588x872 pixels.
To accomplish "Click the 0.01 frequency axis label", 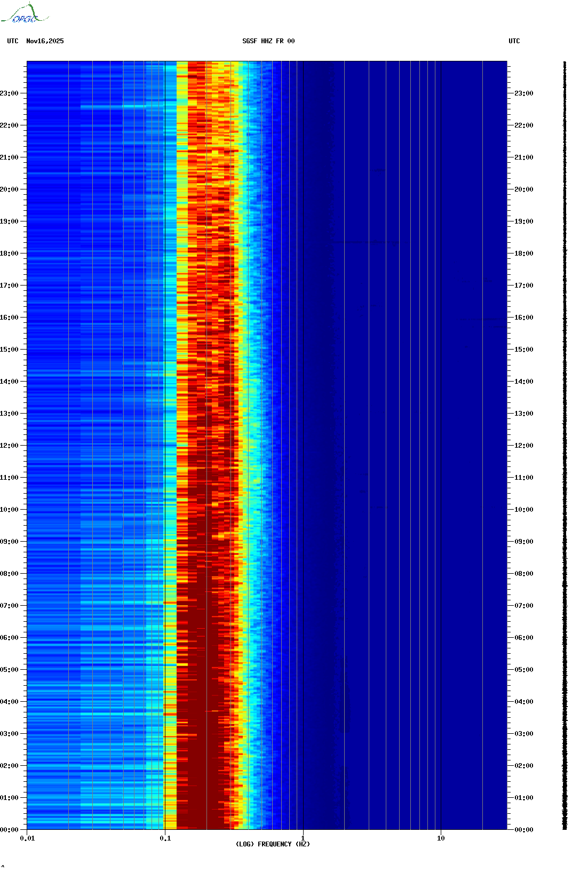I will (x=27, y=838).
